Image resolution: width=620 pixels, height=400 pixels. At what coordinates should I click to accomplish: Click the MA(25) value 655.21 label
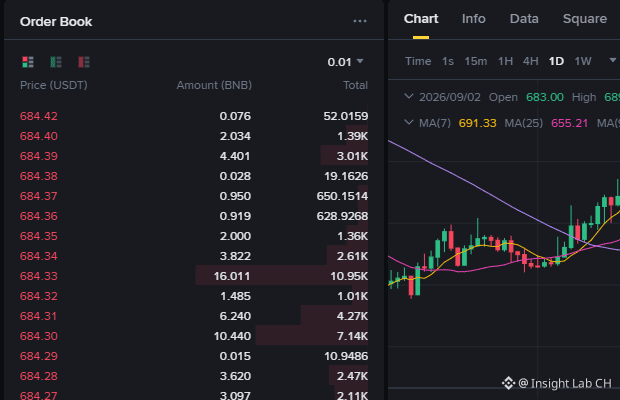coord(569,123)
